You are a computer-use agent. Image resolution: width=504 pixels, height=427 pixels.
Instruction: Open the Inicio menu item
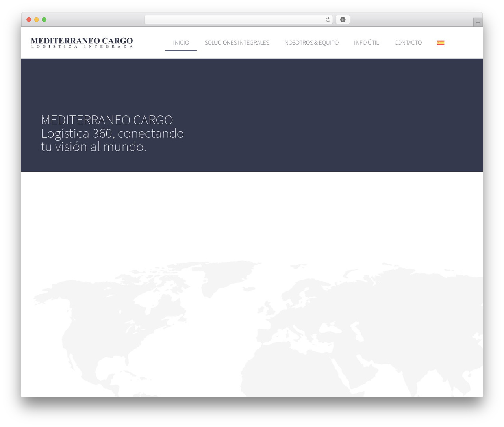coord(181,43)
